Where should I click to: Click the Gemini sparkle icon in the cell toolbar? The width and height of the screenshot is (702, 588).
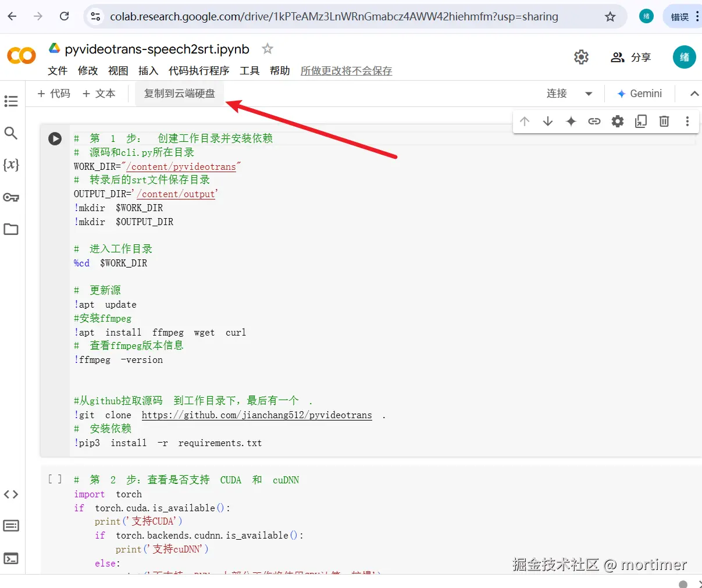pos(571,121)
